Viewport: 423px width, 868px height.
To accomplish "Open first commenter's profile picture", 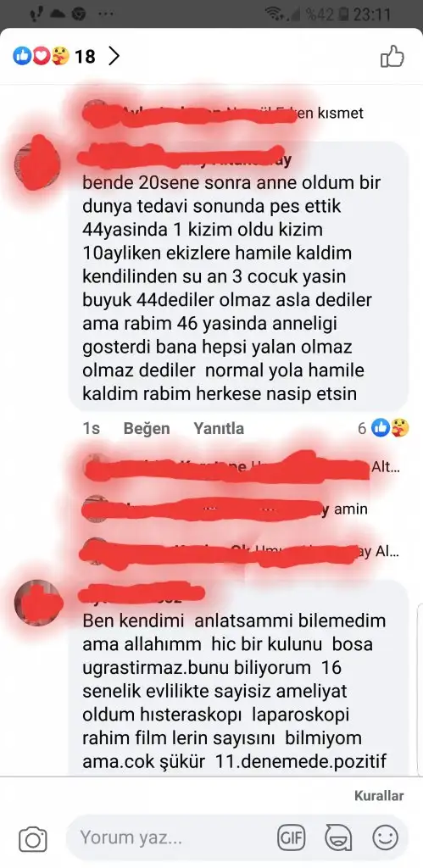I will click(x=37, y=163).
